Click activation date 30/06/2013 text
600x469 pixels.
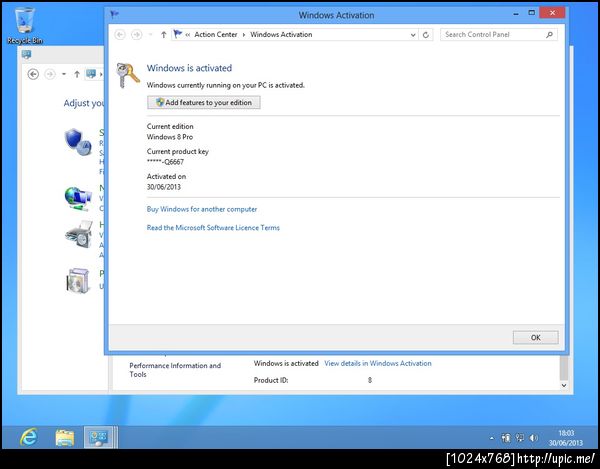click(x=164, y=187)
